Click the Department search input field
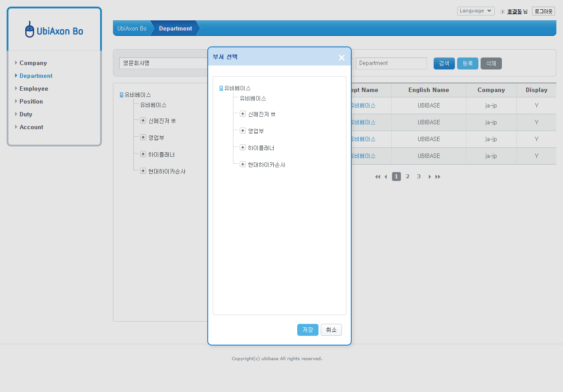The image size is (563, 392). point(391,63)
